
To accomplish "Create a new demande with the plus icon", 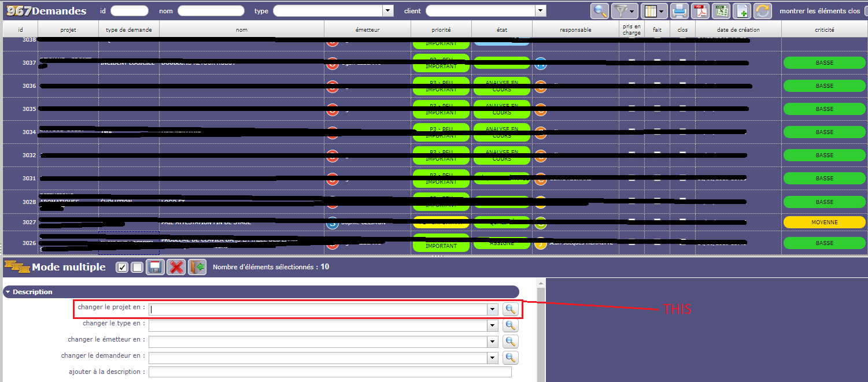I will click(x=743, y=11).
